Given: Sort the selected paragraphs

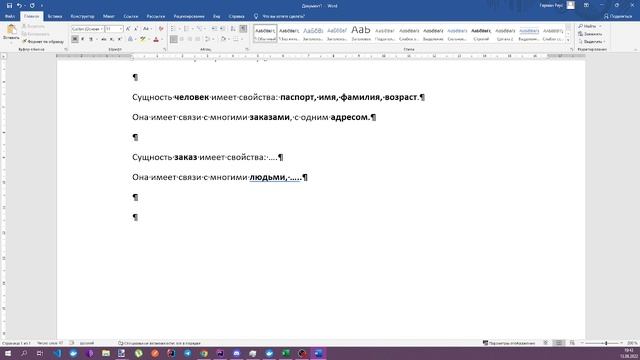Looking at the screenshot, I should pyautogui.click(x=233, y=29).
